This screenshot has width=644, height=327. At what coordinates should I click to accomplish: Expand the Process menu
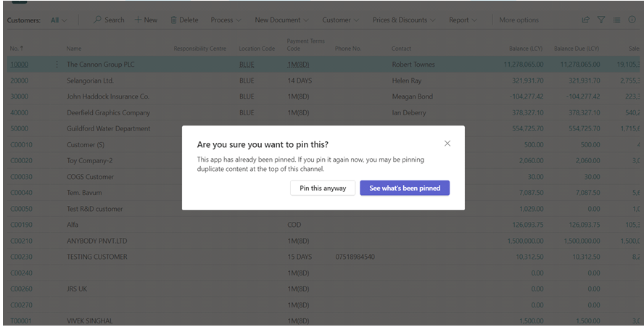tap(226, 20)
